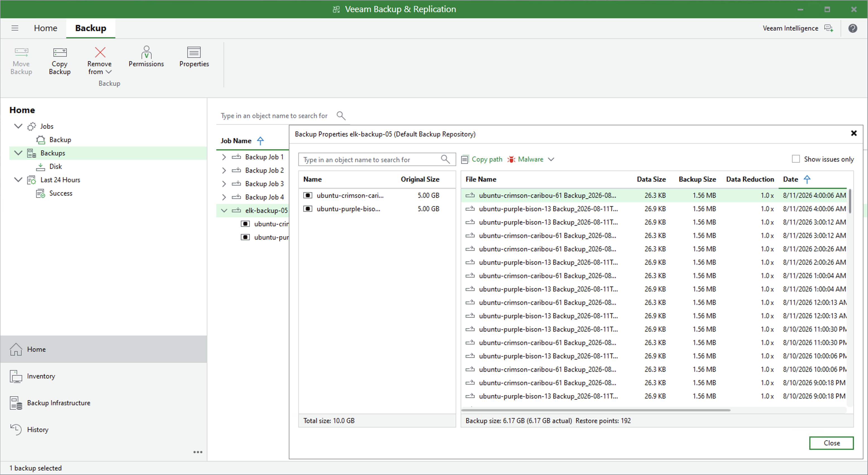The height and width of the screenshot is (475, 868).
Task: Expand Backup Job 3 row
Action: click(x=224, y=184)
